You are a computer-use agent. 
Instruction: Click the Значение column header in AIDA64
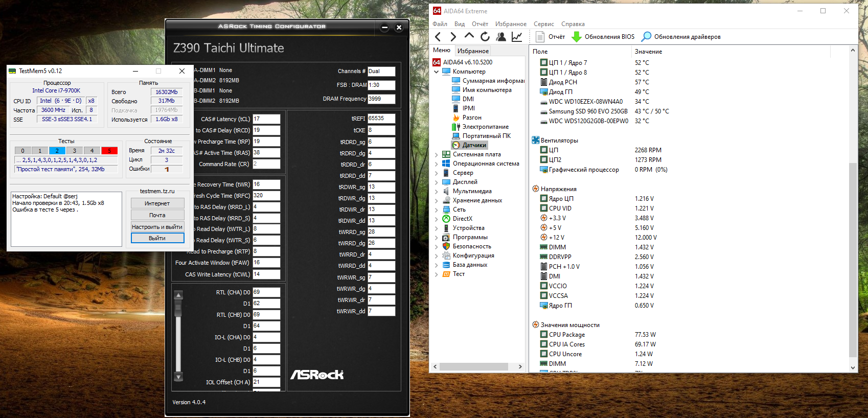649,52
